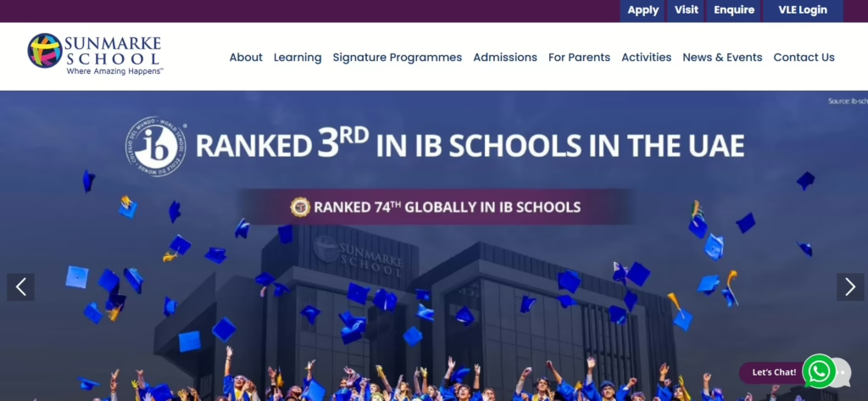Viewport: 868px width, 401px height.
Task: Click the IB World School circular logo
Action: click(x=156, y=147)
